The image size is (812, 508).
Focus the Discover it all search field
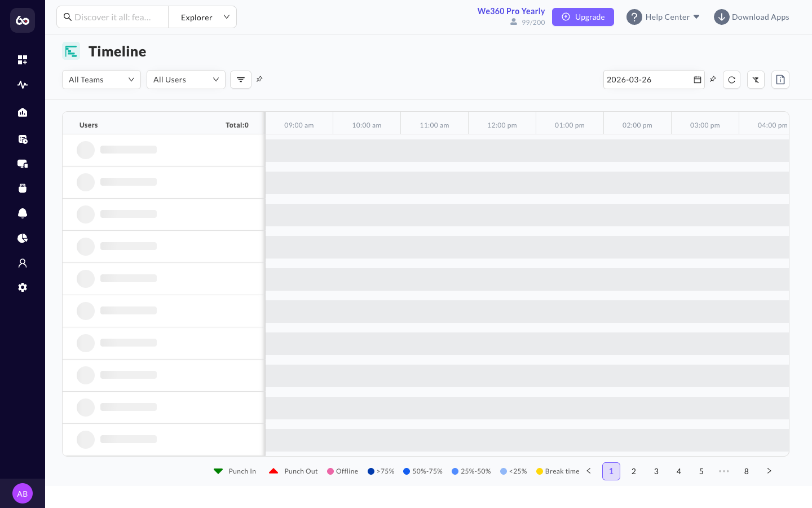pyautogui.click(x=113, y=17)
